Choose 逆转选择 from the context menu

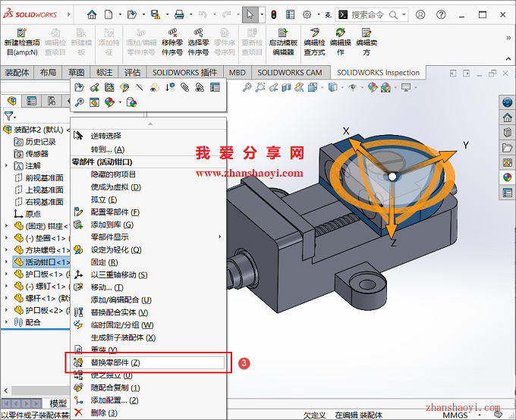pos(148,136)
